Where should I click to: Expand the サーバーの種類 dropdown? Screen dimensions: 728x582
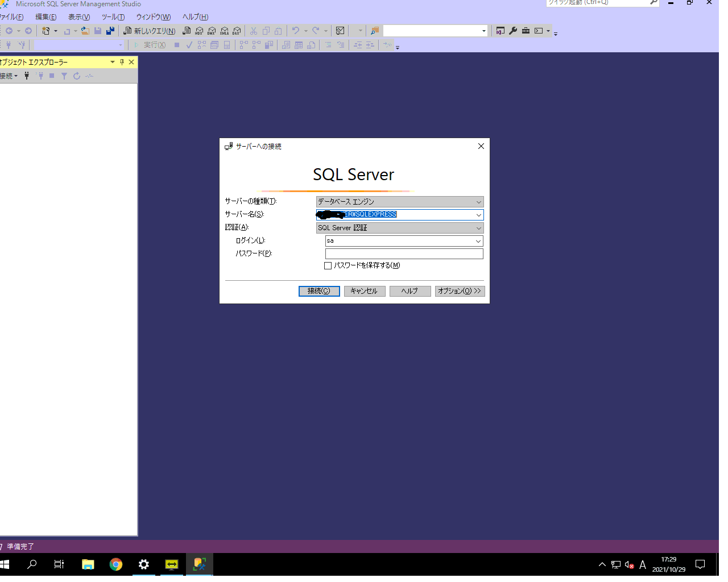(478, 202)
